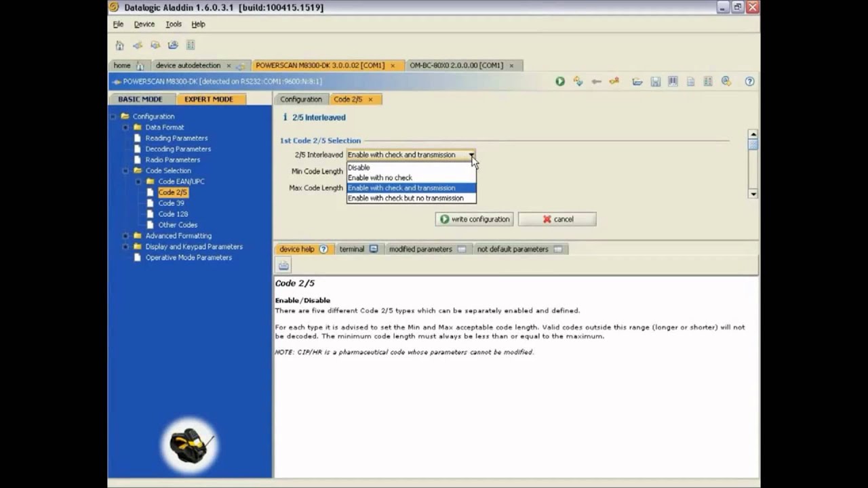This screenshot has width=868, height=488.
Task: Open the Device menu
Action: [x=144, y=24]
